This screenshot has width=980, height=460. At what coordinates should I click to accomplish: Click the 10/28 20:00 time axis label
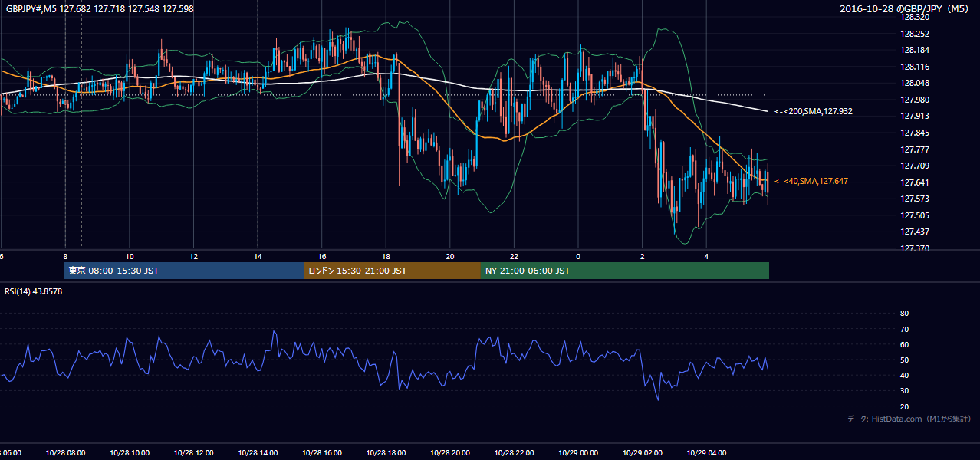tap(450, 453)
